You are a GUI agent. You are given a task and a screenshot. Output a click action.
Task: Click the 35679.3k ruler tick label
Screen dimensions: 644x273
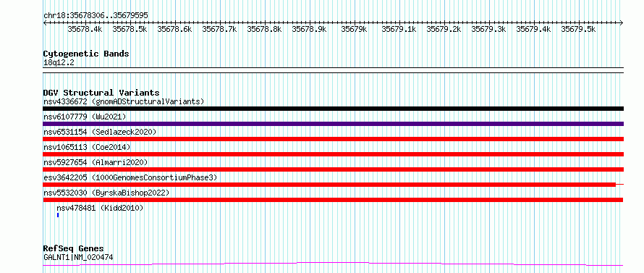coord(488,29)
